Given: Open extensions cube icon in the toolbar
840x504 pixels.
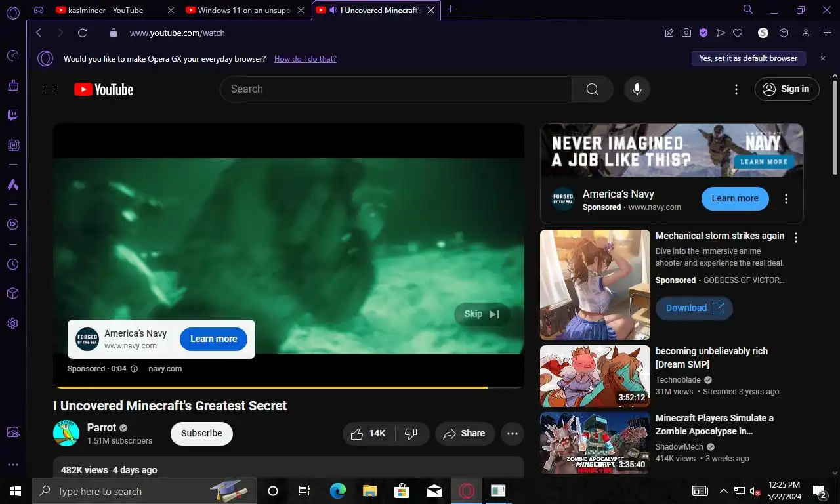Looking at the screenshot, I should pos(784,33).
